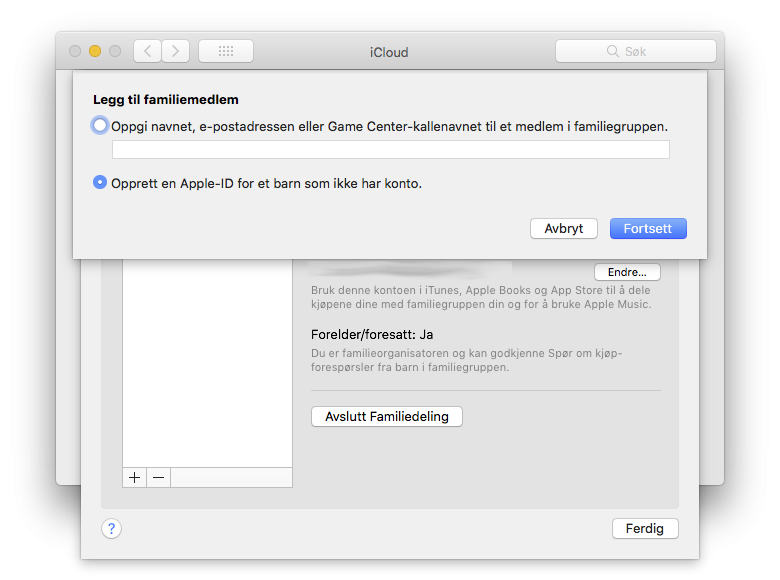Remove family member with minus button
Image resolution: width=780 pixels, height=580 pixels.
pos(159,478)
